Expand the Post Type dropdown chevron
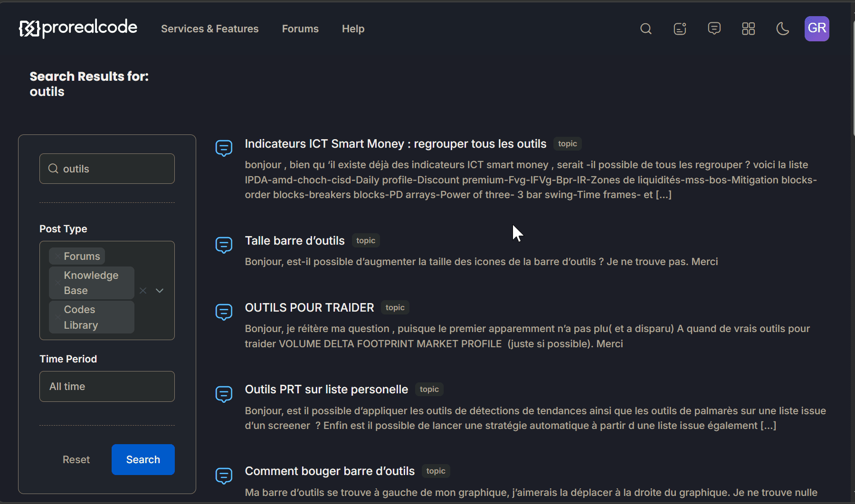The height and width of the screenshot is (504, 855). (x=160, y=291)
